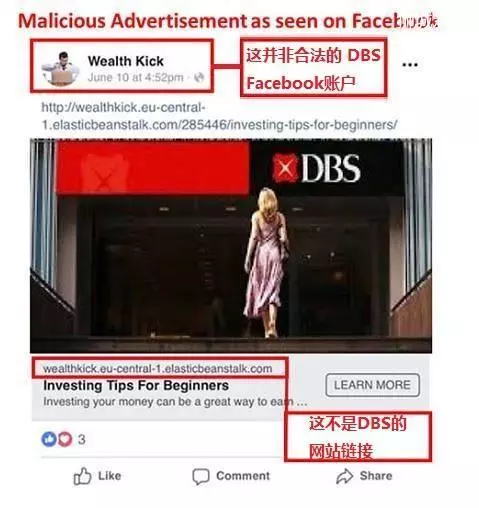
Task: Click the LEARN MORE button
Action: (x=372, y=385)
